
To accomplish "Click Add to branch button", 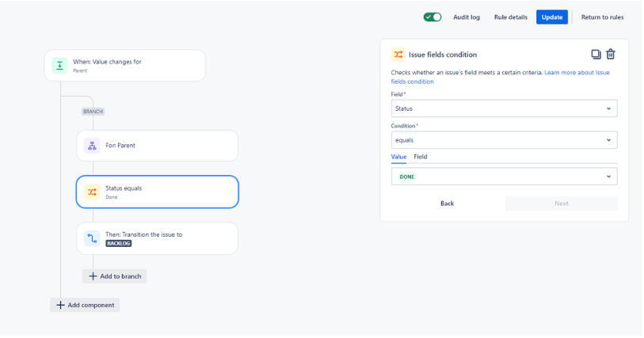I will tap(115, 276).
